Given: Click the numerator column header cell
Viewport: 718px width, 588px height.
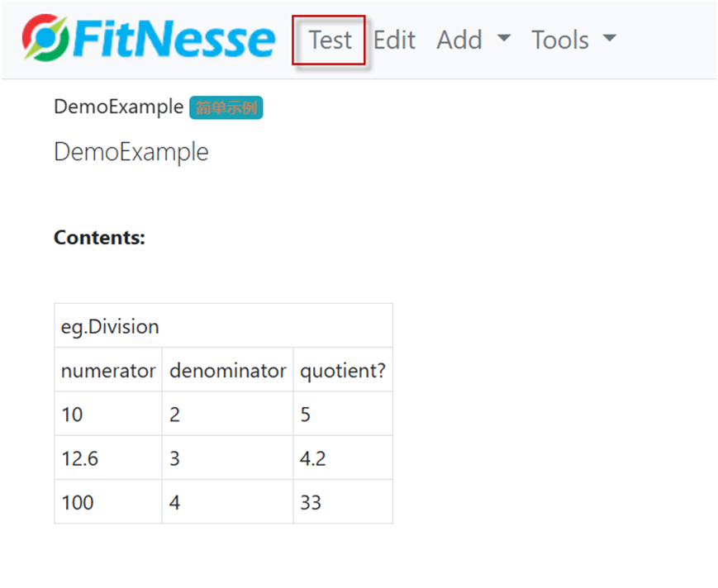Looking at the screenshot, I should coord(108,371).
